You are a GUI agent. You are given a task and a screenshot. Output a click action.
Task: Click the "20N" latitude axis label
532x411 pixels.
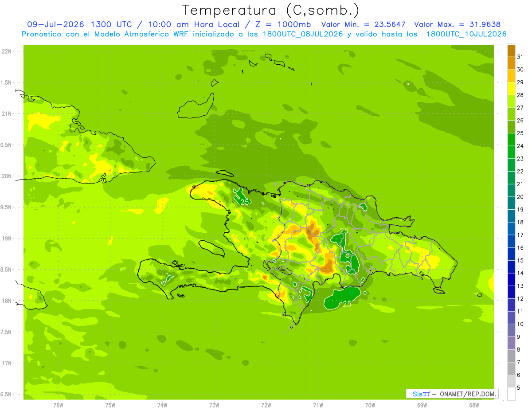[x=6, y=176]
